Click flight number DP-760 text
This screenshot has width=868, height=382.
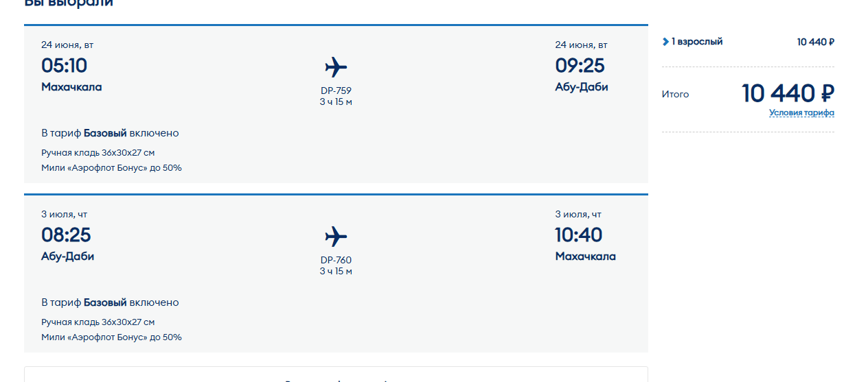point(336,260)
